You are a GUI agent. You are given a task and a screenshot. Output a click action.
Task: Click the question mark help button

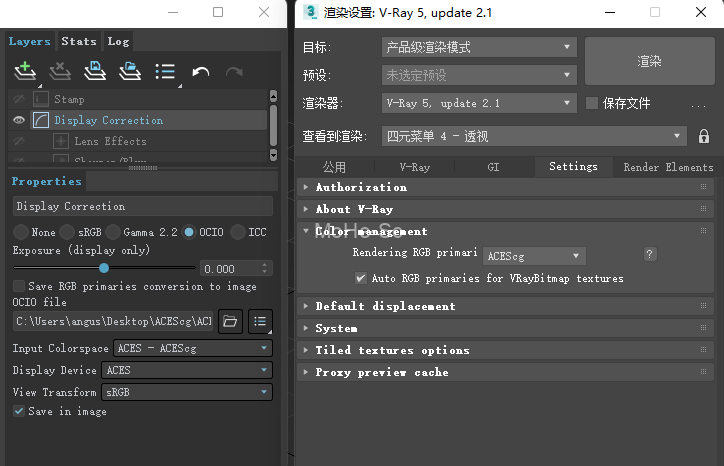click(650, 254)
